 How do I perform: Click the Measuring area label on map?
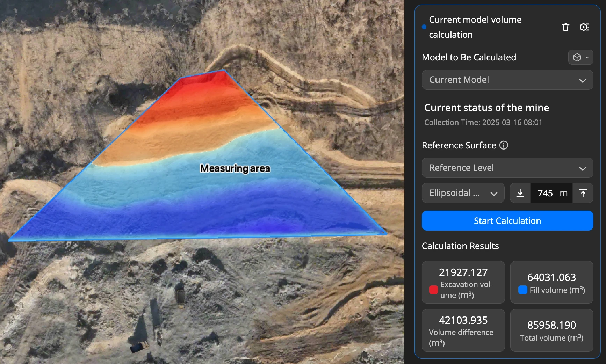coord(235,168)
